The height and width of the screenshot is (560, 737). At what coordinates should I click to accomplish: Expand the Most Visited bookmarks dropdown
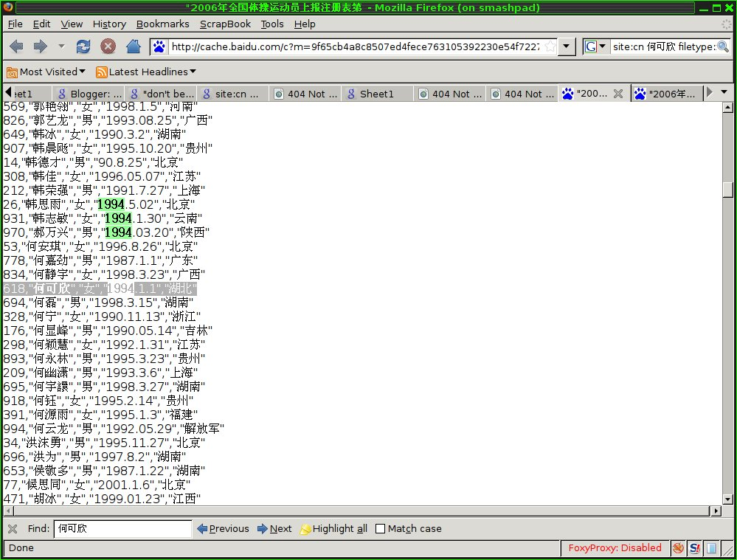tap(46, 72)
